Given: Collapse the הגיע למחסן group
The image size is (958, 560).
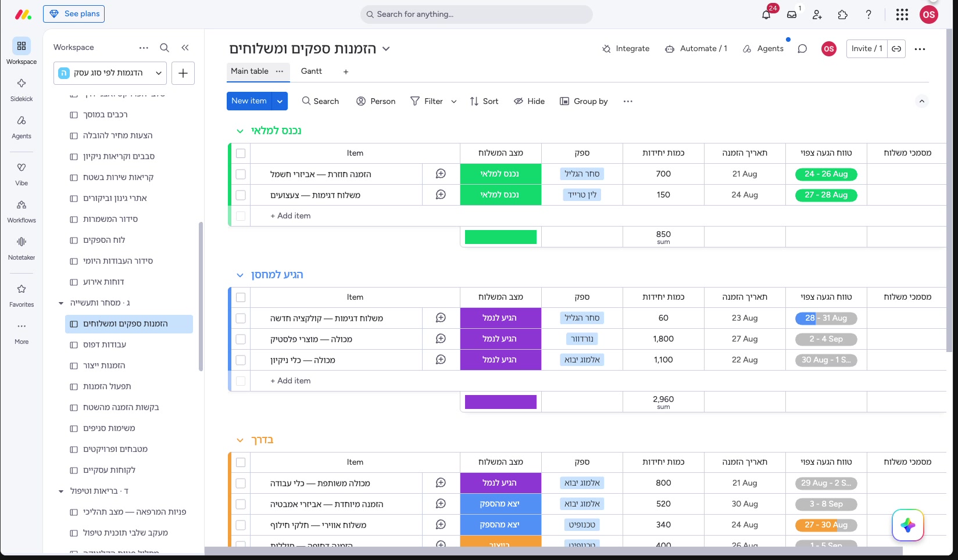Looking at the screenshot, I should 239,275.
